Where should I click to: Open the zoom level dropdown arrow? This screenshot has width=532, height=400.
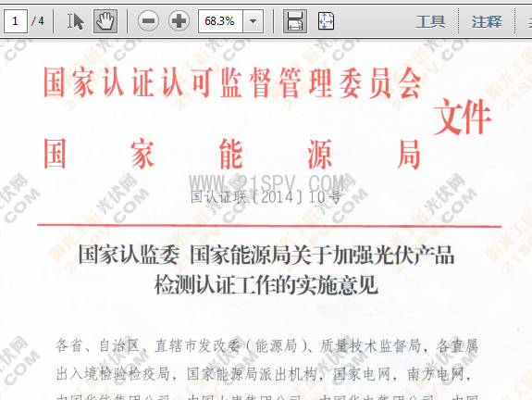[x=254, y=21]
